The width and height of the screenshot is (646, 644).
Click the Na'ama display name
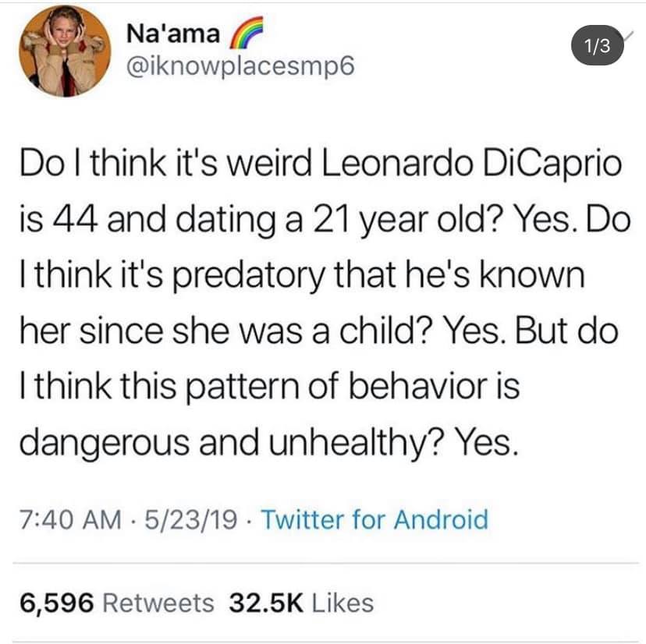point(172,34)
